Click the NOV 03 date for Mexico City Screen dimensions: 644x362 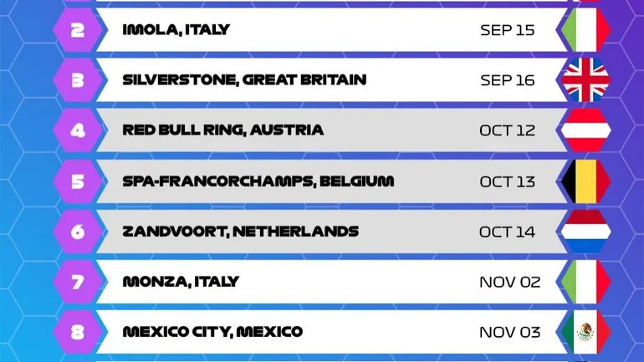508,332
